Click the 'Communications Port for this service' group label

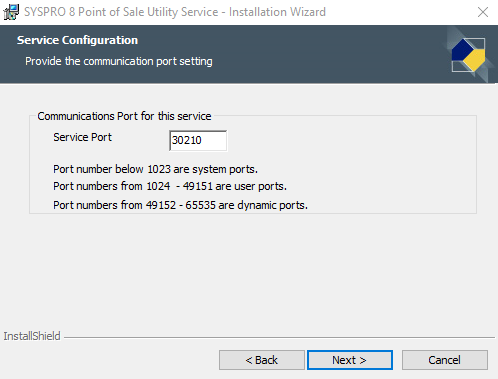tap(124, 116)
